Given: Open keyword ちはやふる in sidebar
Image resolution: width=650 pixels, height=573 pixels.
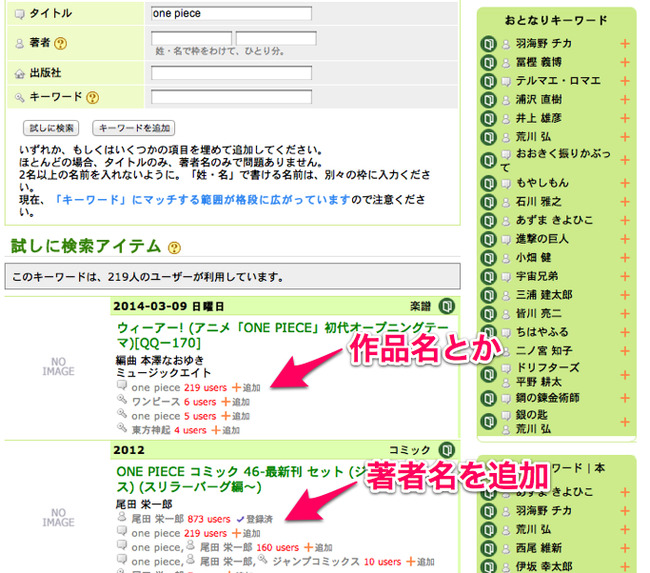Looking at the screenshot, I should point(542,332).
